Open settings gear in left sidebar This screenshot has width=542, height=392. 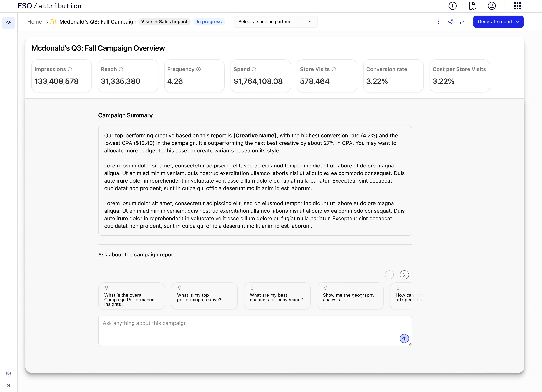(x=9, y=374)
